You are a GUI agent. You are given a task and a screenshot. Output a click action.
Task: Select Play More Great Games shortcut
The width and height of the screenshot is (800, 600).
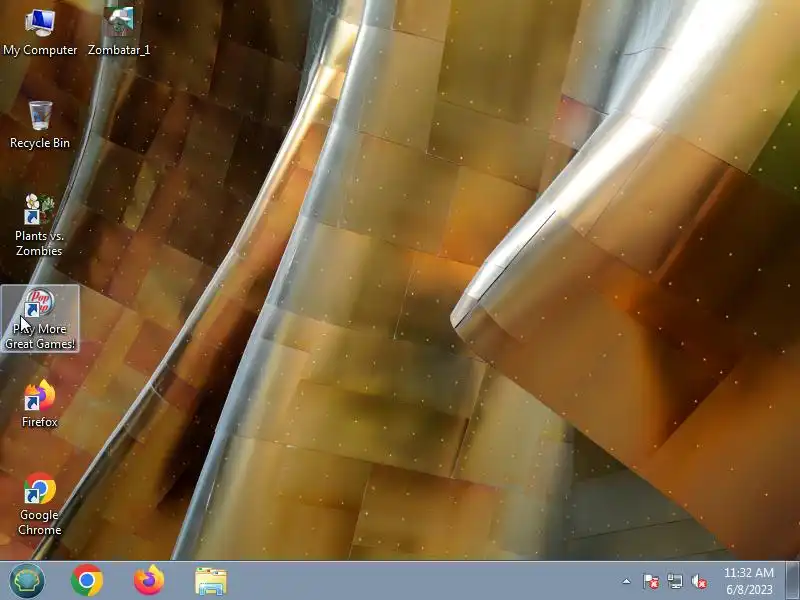(40, 319)
